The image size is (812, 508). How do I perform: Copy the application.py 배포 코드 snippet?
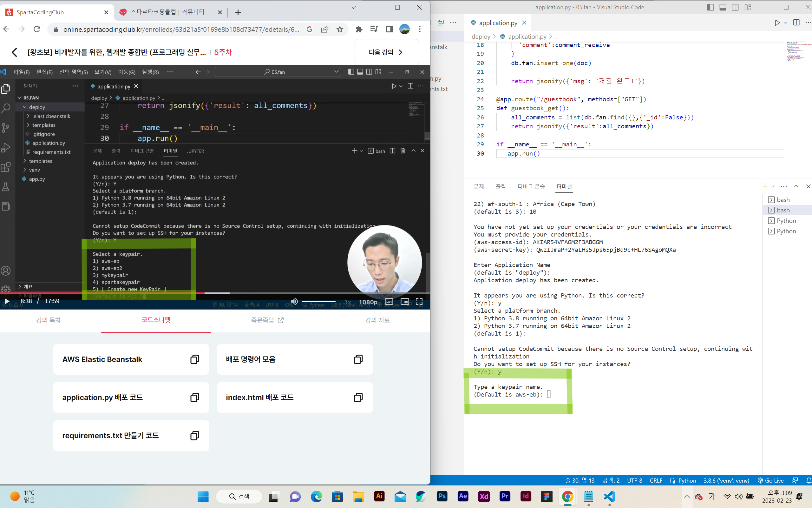click(x=195, y=398)
